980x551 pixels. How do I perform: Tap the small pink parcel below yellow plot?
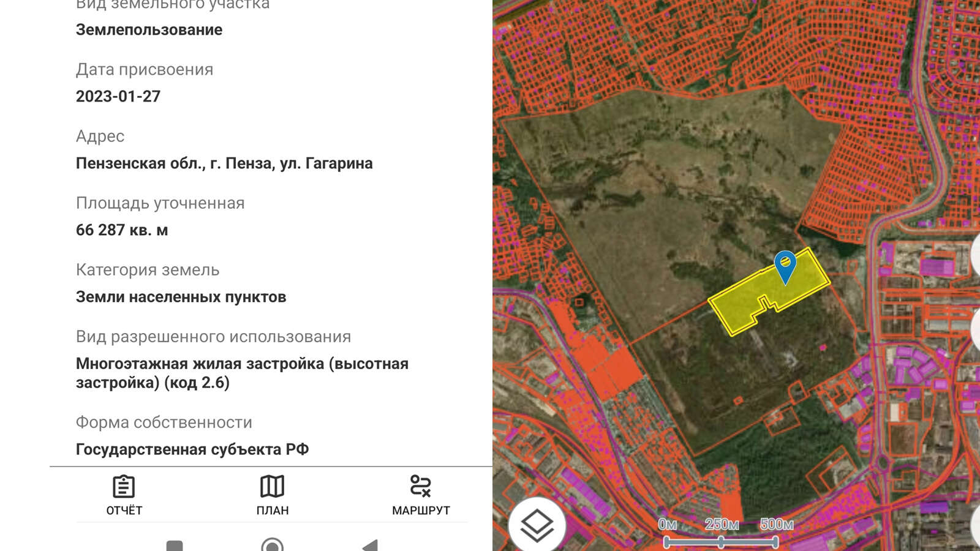pos(823,348)
